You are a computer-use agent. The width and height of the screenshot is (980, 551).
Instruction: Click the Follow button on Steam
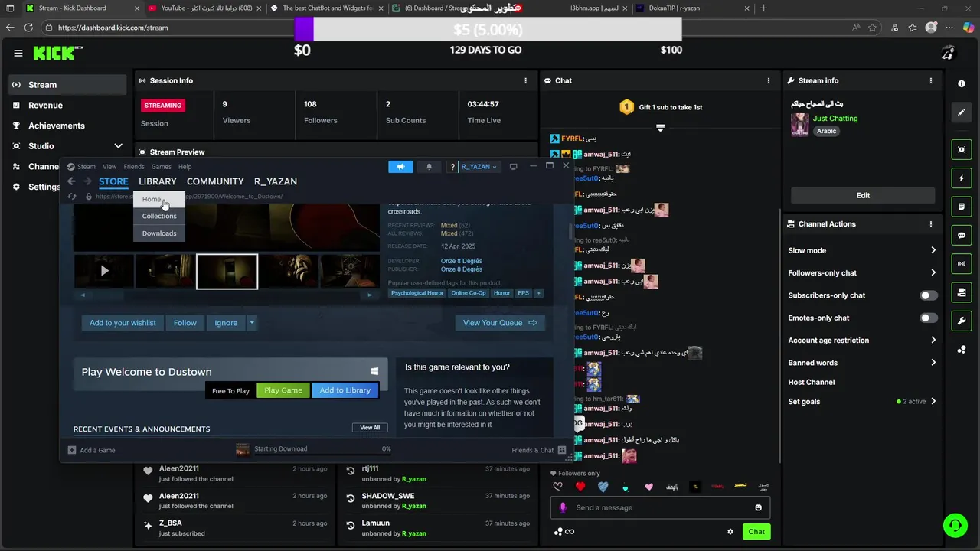185,323
